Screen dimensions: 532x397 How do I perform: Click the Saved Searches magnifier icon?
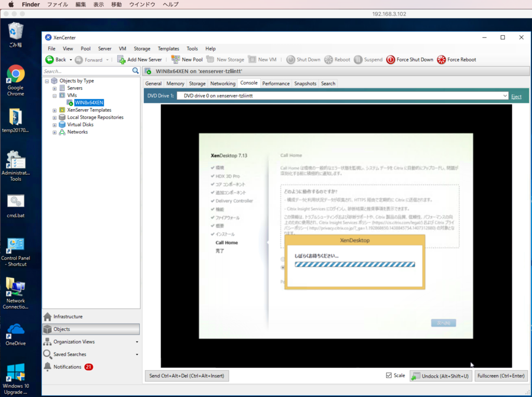47,354
